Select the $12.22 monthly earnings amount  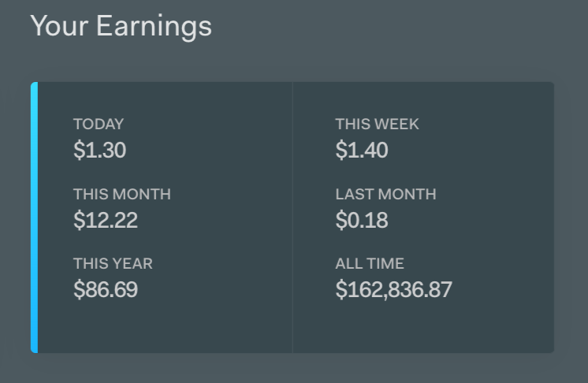[x=105, y=220]
